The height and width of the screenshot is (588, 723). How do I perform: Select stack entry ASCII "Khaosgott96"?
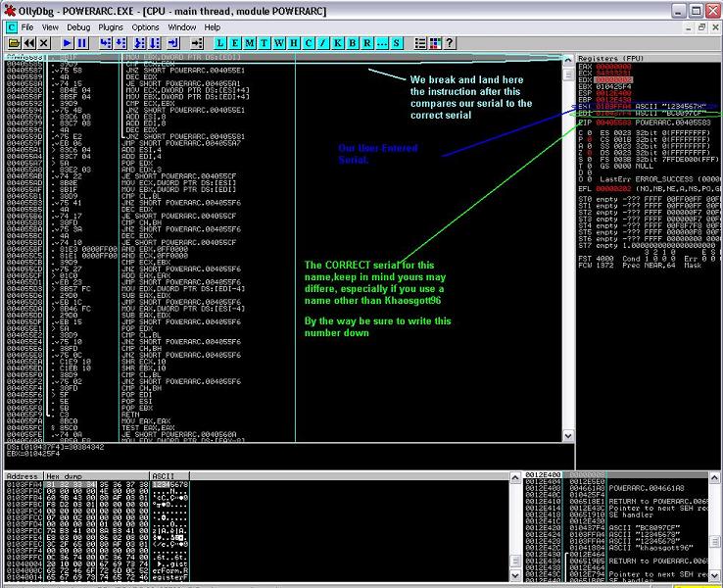[x=616, y=548]
